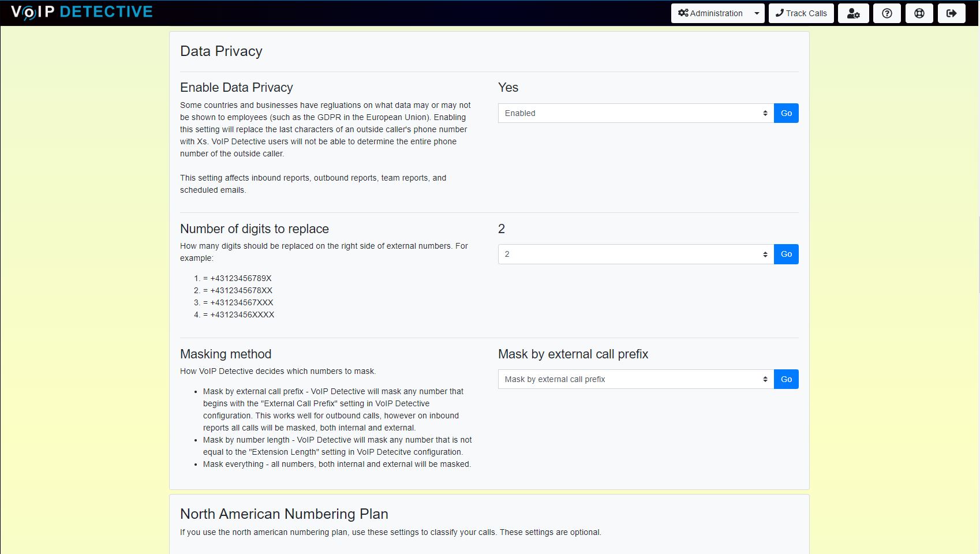The height and width of the screenshot is (554, 980).
Task: Open the Track Calls page
Action: pos(801,13)
